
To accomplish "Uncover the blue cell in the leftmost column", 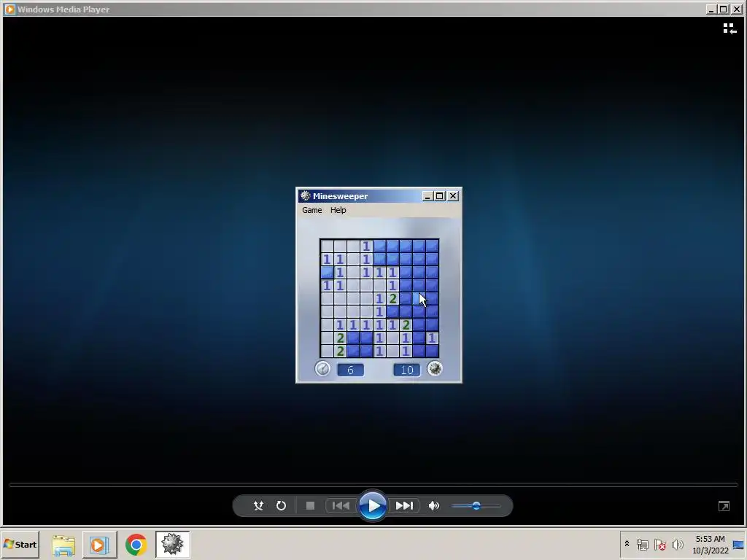I will click(327, 273).
